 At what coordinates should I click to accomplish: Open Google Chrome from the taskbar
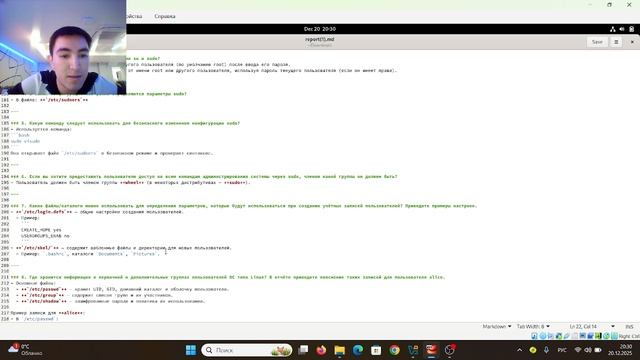pos(394,350)
